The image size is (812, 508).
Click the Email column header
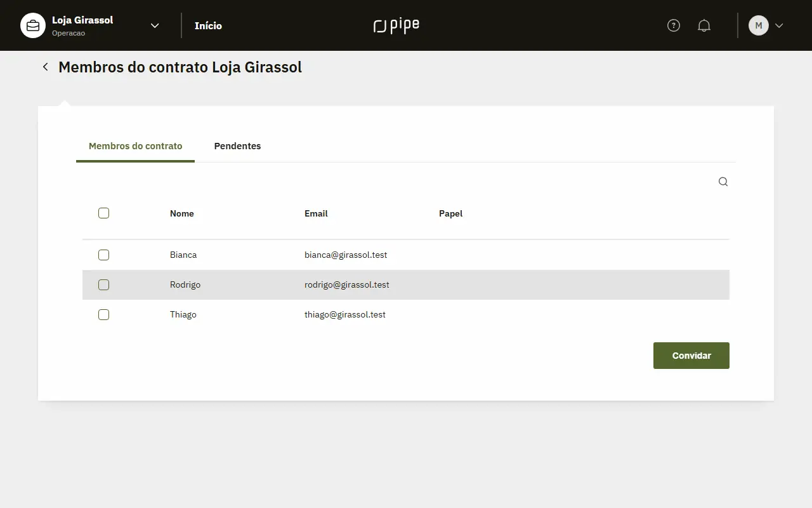[316, 213]
